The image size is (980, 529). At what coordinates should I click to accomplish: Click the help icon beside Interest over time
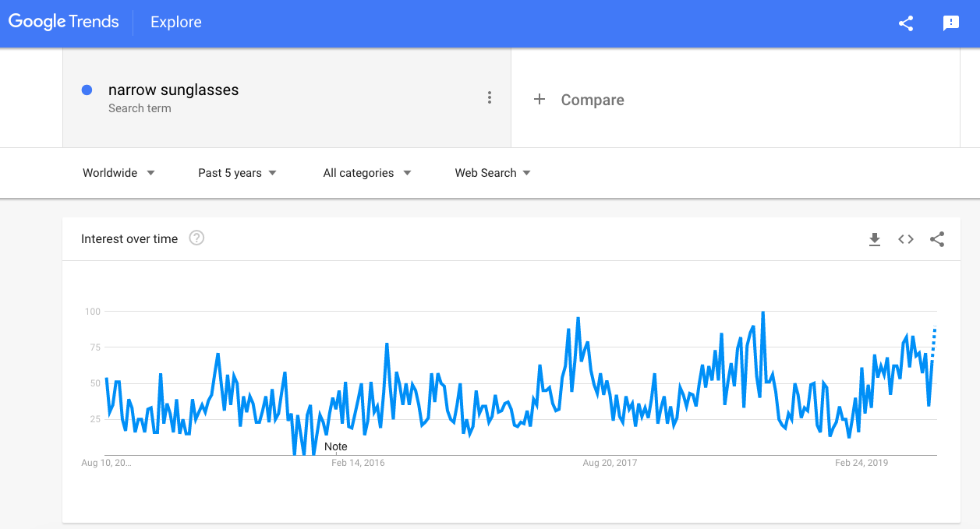[197, 238]
